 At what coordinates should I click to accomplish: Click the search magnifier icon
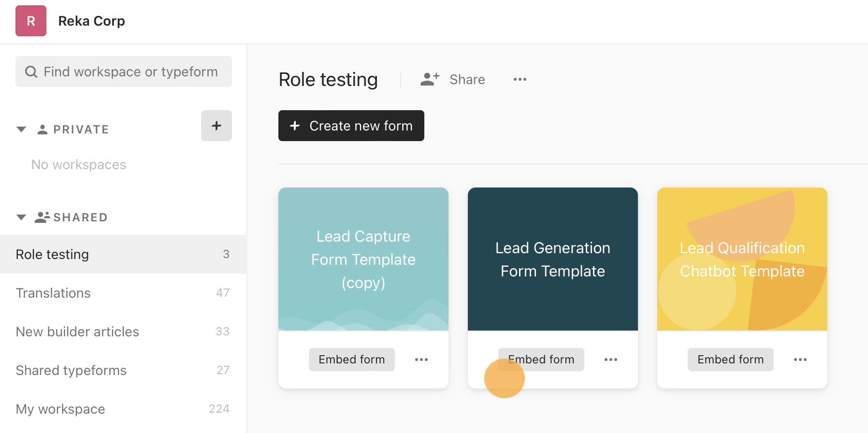pos(31,72)
